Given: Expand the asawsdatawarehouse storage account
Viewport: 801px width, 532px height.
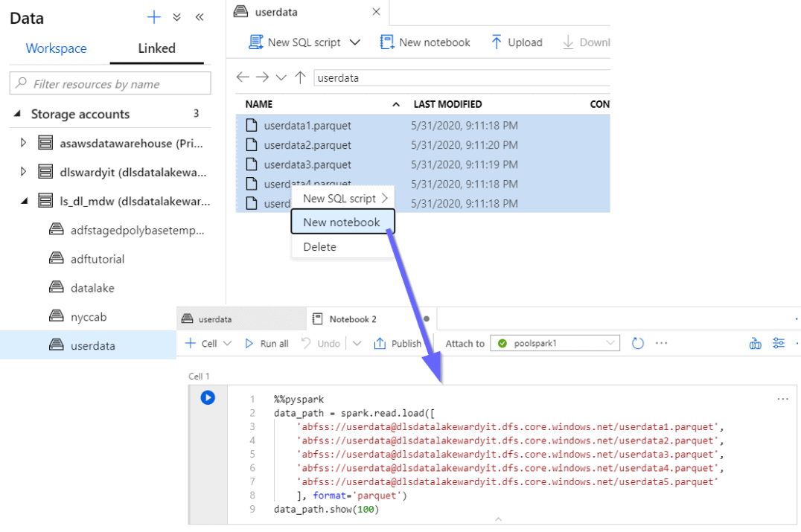Looking at the screenshot, I should (x=22, y=143).
